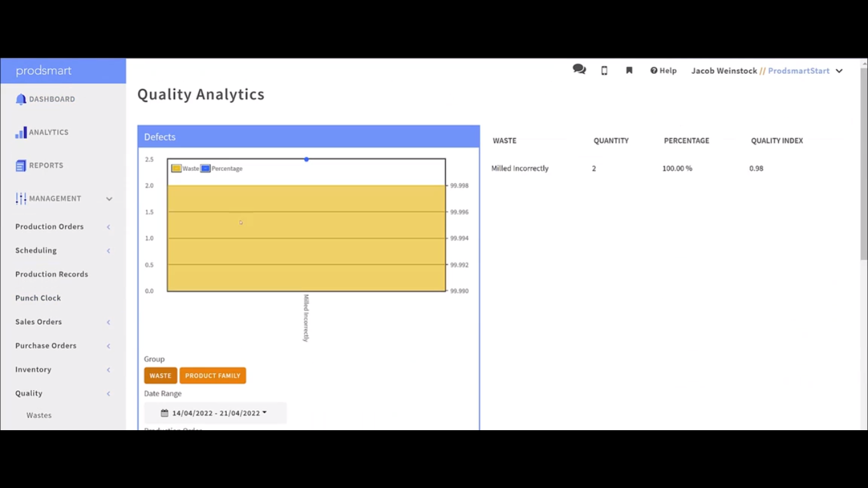This screenshot has width=868, height=488.
Task: Click the Help question mark icon
Action: click(x=654, y=71)
